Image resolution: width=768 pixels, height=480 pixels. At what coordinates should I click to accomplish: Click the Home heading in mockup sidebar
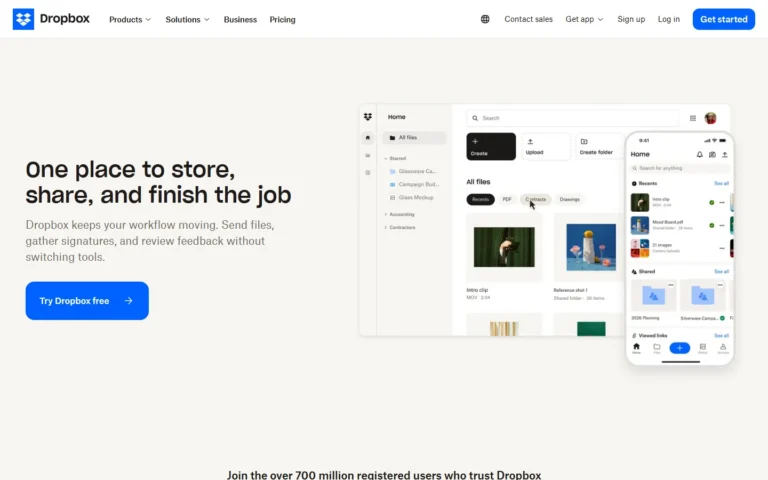(396, 117)
